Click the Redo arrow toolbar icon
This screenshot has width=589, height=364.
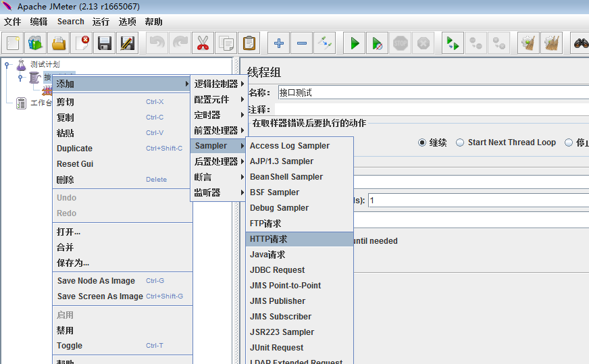click(x=180, y=43)
